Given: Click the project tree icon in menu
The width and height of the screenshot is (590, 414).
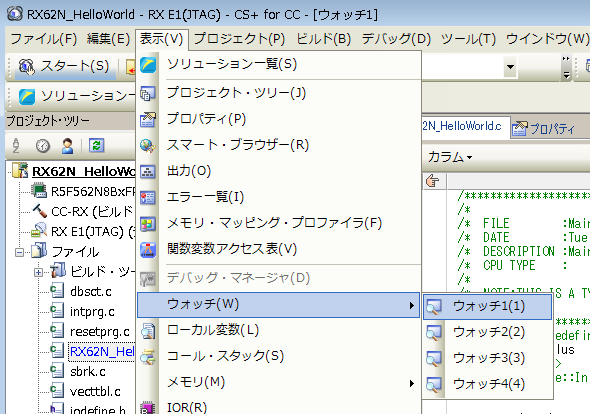Looking at the screenshot, I should (x=148, y=94).
